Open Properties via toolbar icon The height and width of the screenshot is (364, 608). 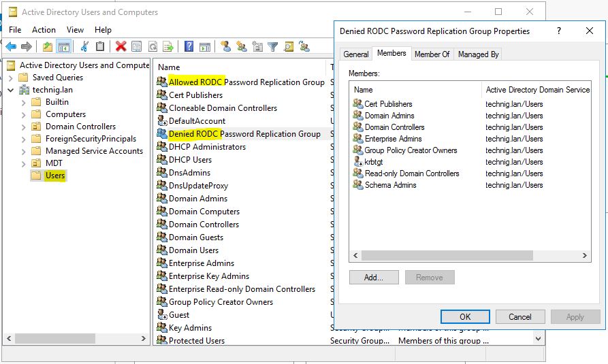coord(136,47)
